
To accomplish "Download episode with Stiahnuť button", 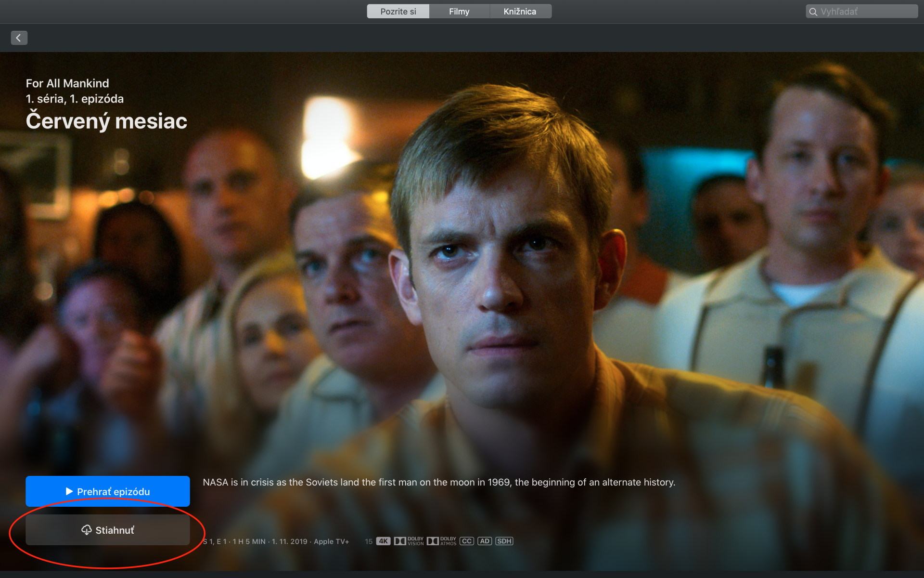I will 108,530.
